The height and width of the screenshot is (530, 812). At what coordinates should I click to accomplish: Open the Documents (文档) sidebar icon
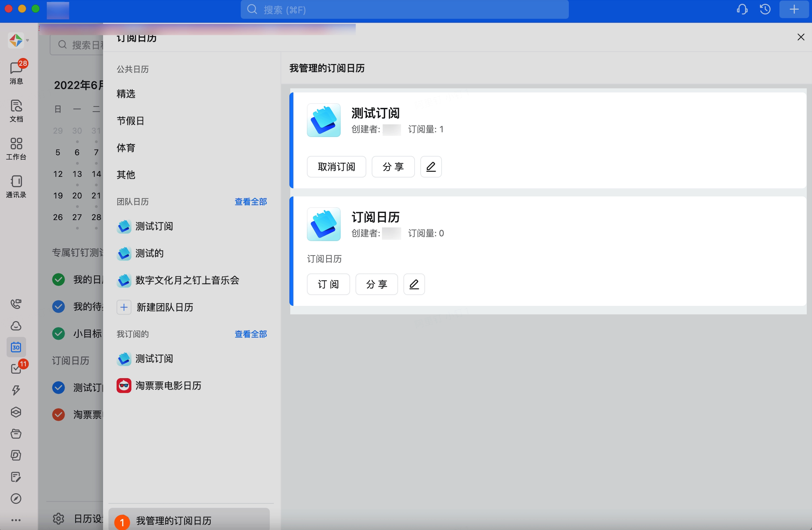pos(16,111)
